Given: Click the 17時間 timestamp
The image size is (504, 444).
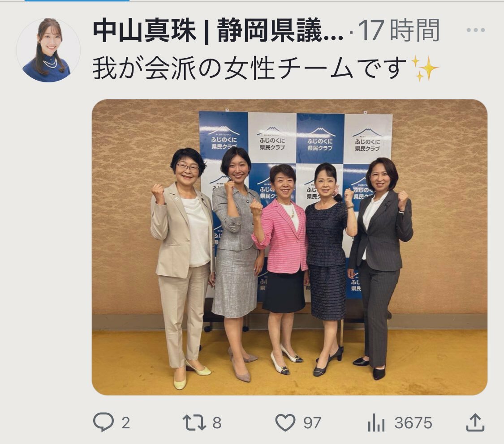Looking at the screenshot, I should tap(399, 30).
